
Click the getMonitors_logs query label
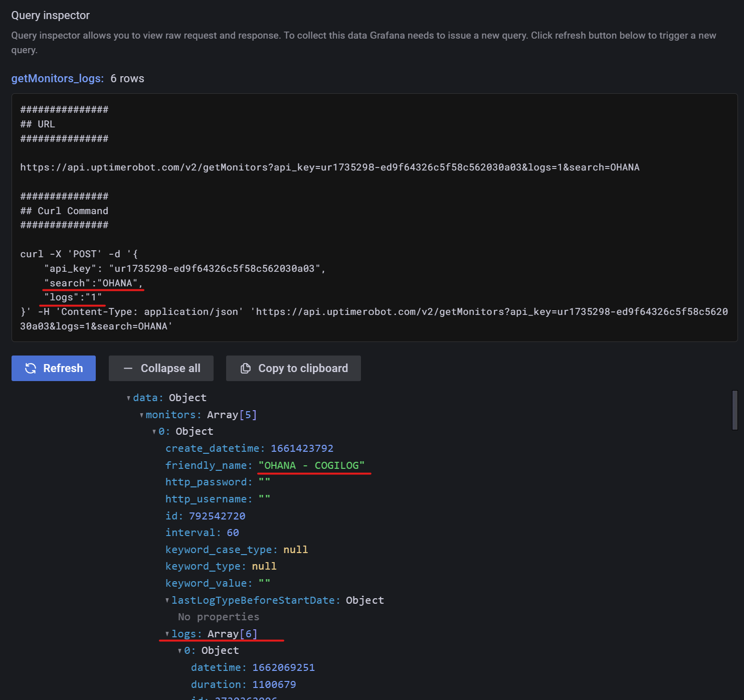click(x=58, y=79)
